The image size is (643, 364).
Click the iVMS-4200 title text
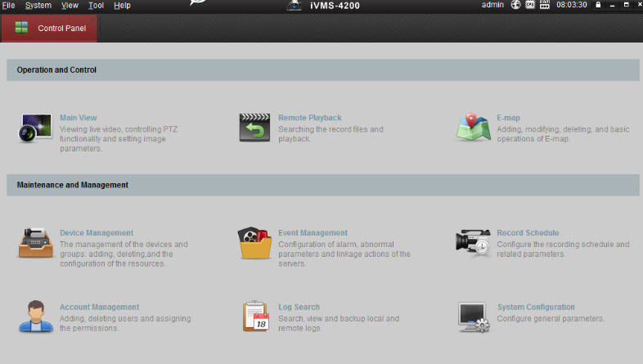(335, 6)
